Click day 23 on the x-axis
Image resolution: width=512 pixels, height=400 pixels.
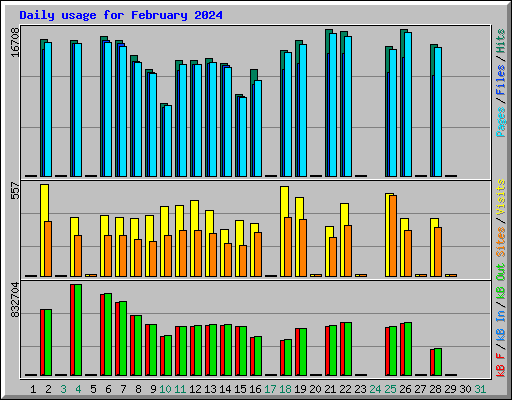[x=360, y=389]
